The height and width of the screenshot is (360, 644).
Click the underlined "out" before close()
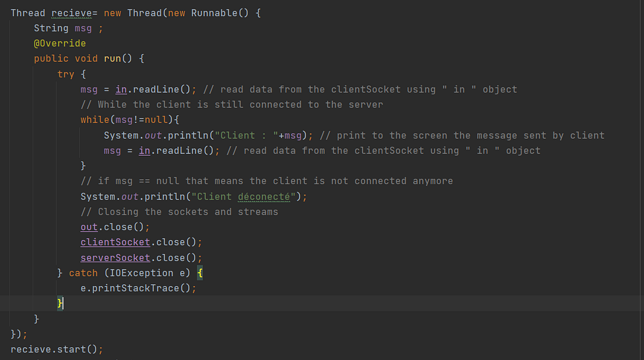pyautogui.click(x=89, y=226)
